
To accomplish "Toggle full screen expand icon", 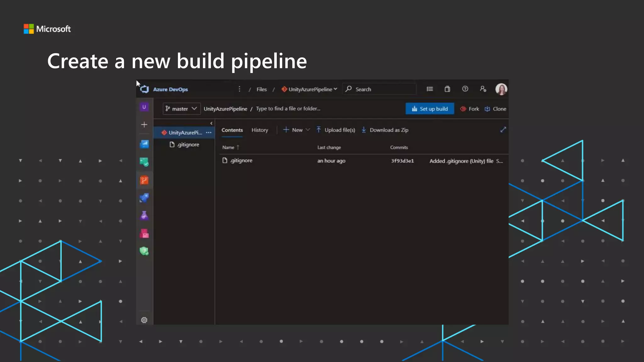I will [503, 129].
